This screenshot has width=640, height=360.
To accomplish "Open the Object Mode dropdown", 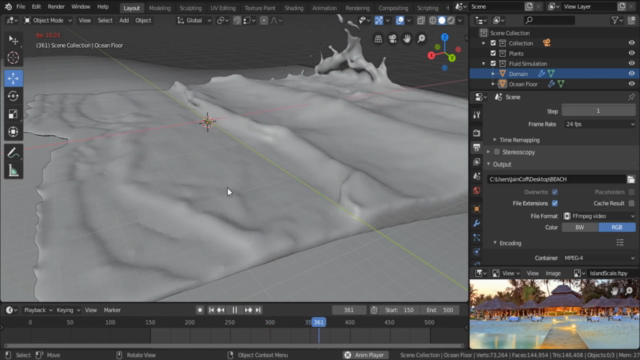I will tap(48, 20).
